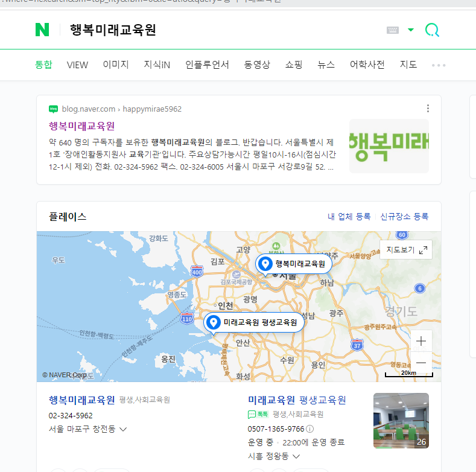Click 신규장소 등록 link
This screenshot has width=476, height=472.
click(404, 217)
